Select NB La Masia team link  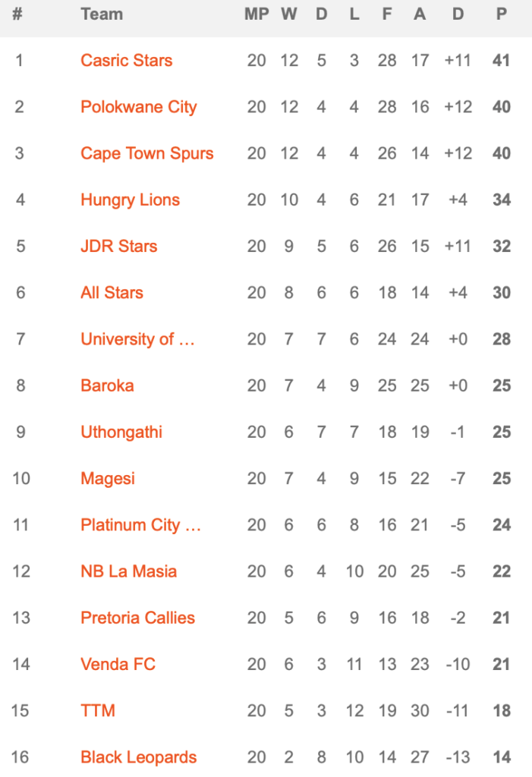coord(128,571)
